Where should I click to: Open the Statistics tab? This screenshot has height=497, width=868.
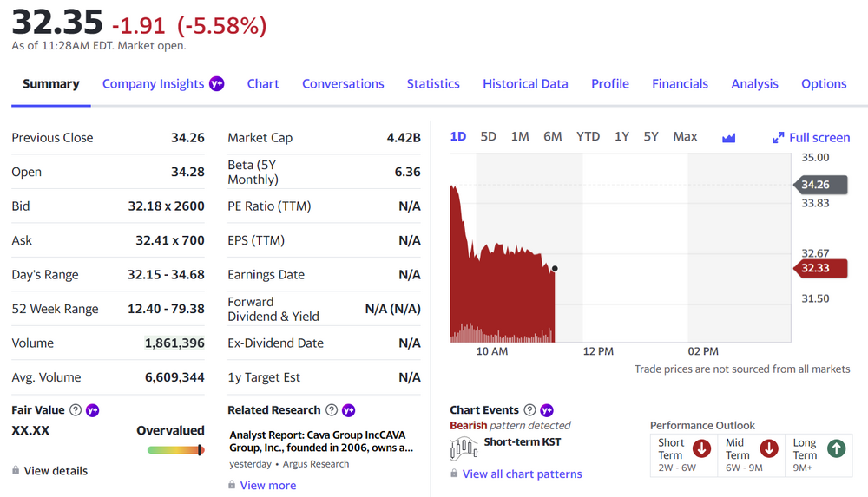433,84
